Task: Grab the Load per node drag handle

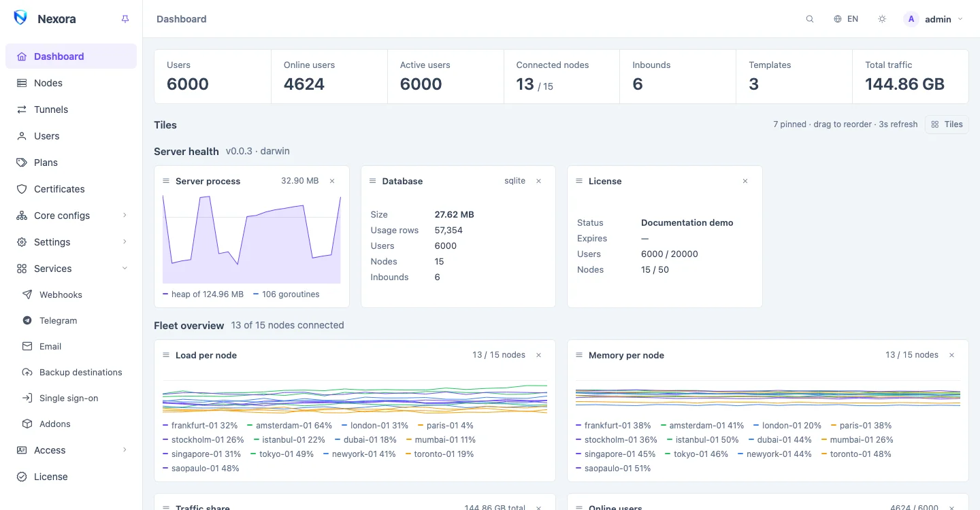Action: pyautogui.click(x=166, y=355)
